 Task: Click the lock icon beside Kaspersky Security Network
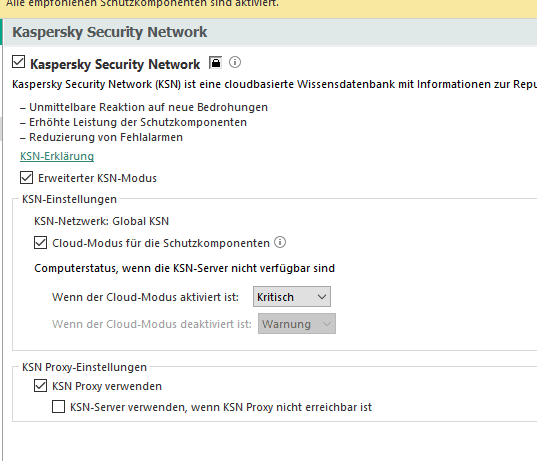coord(215,63)
